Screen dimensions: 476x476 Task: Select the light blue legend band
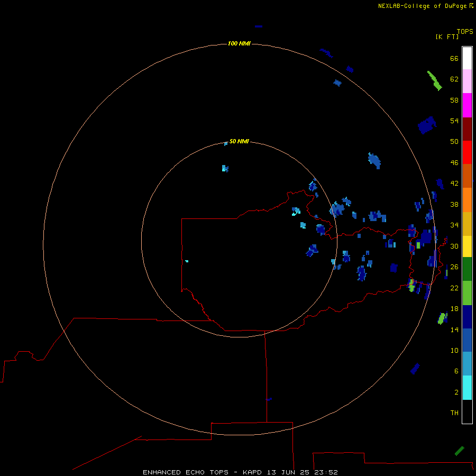(x=467, y=364)
